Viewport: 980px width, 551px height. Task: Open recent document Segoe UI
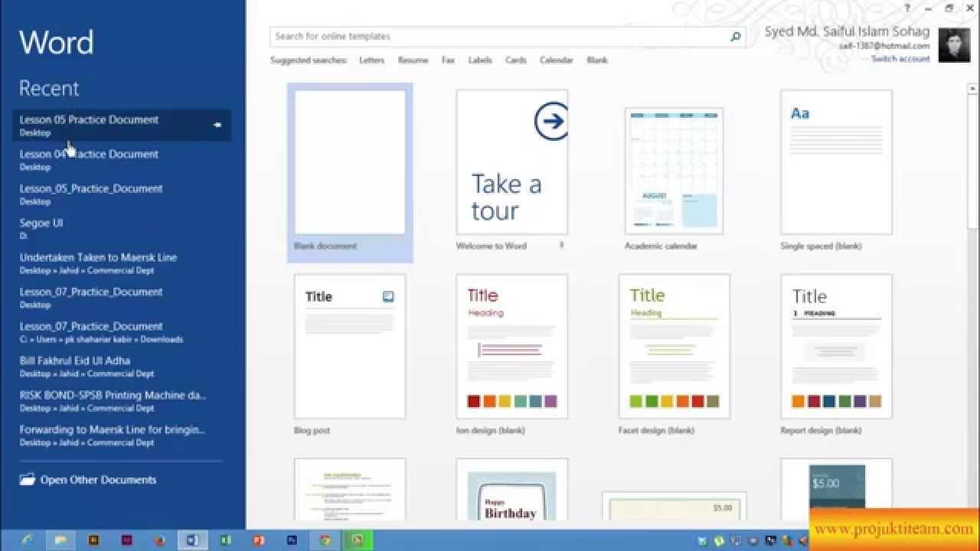tap(121, 228)
